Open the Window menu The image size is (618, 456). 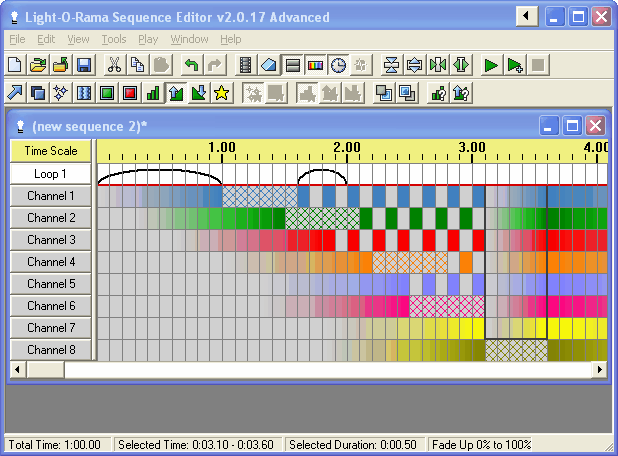[x=189, y=39]
